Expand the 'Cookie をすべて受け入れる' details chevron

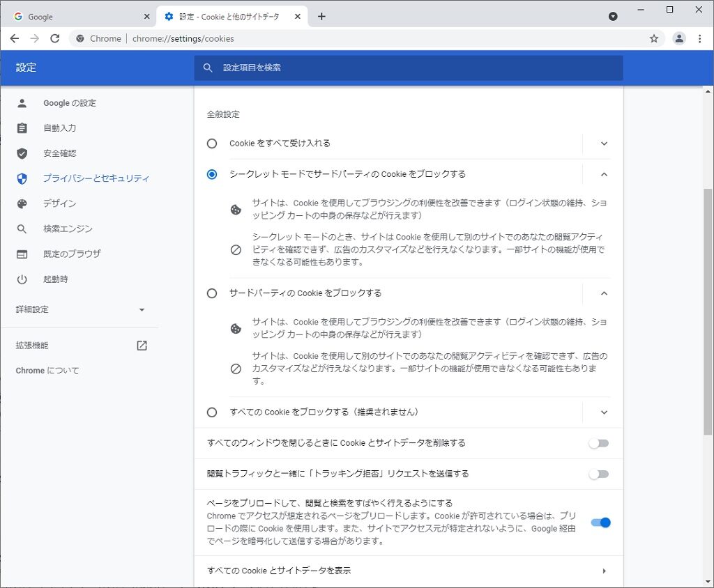point(604,144)
